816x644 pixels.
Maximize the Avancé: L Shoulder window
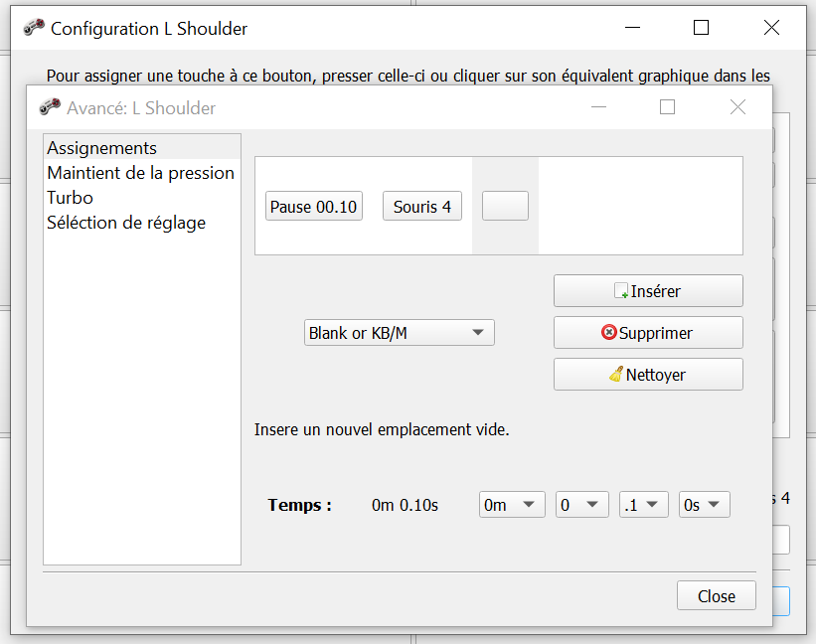[667, 107]
